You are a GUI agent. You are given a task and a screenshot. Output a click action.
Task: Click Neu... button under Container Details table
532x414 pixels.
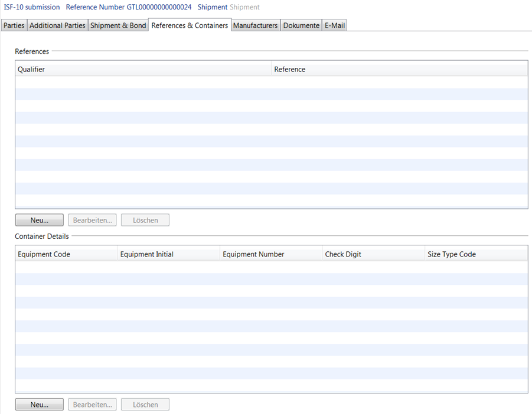click(x=39, y=405)
